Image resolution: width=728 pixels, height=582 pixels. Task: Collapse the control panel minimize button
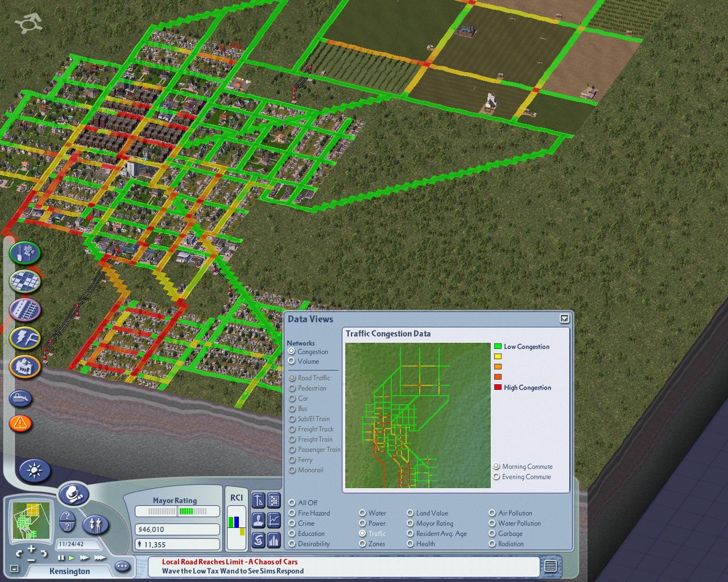pyautogui.click(x=15, y=568)
